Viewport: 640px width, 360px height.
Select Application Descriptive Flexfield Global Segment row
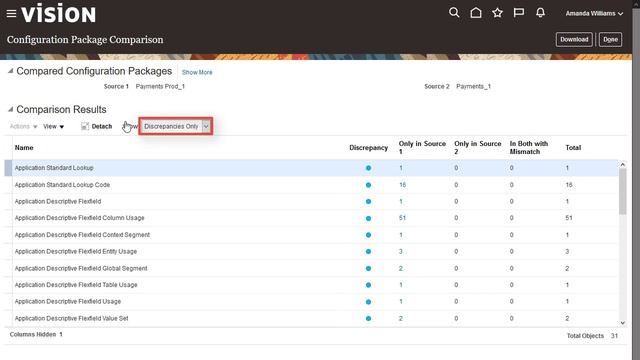(311, 269)
